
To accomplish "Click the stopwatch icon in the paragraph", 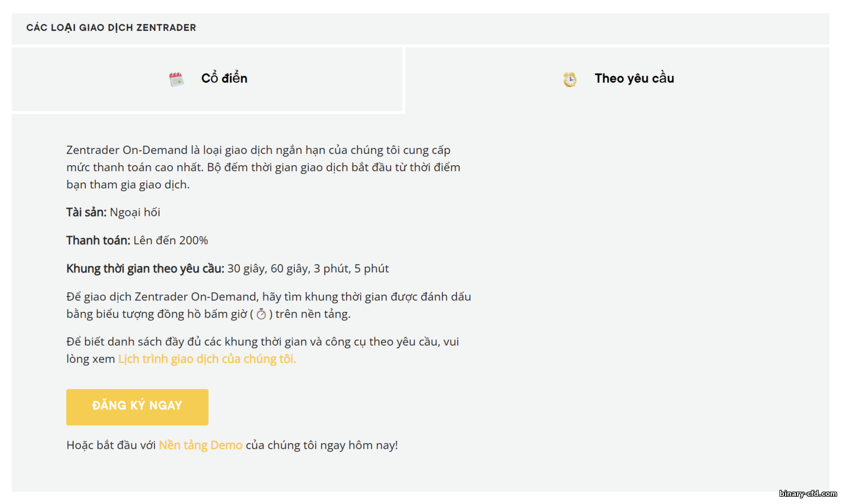I will (261, 315).
